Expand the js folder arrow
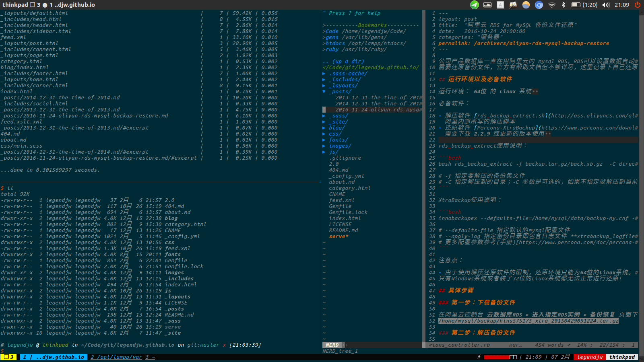Screen dimensions: 644x362 click(324, 152)
